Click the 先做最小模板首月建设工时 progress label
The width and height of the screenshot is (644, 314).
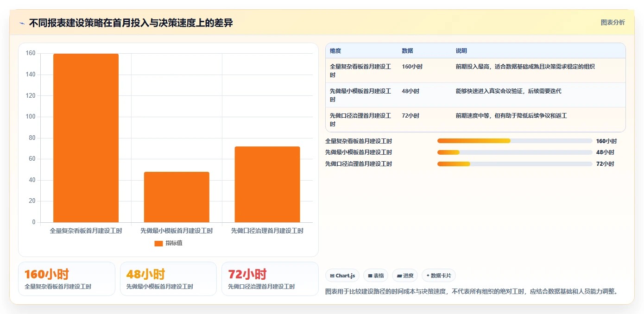click(x=359, y=152)
